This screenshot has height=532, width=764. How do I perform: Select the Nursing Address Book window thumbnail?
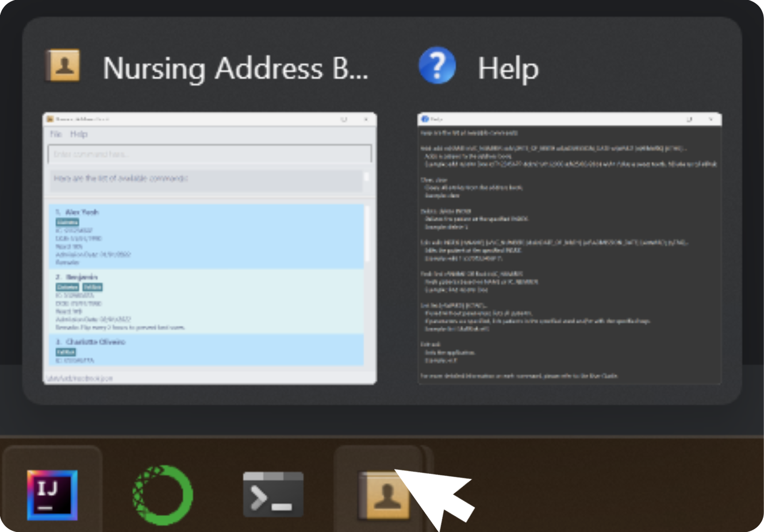click(210, 248)
